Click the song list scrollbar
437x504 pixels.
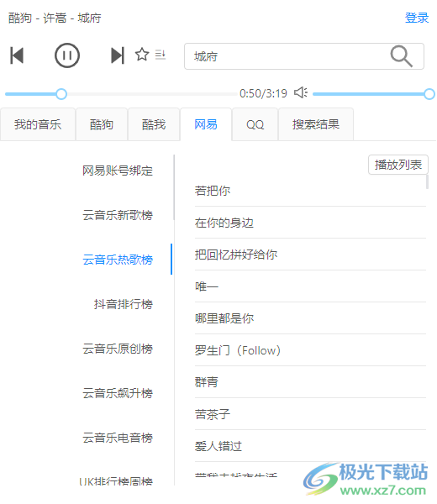[x=428, y=181]
